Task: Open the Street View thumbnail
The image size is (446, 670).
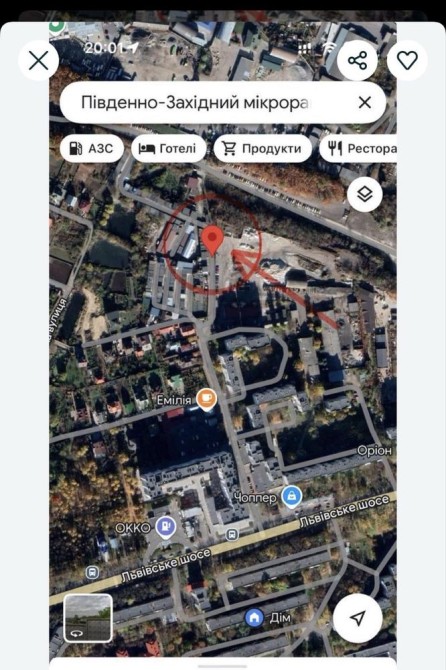Action: tap(88, 617)
